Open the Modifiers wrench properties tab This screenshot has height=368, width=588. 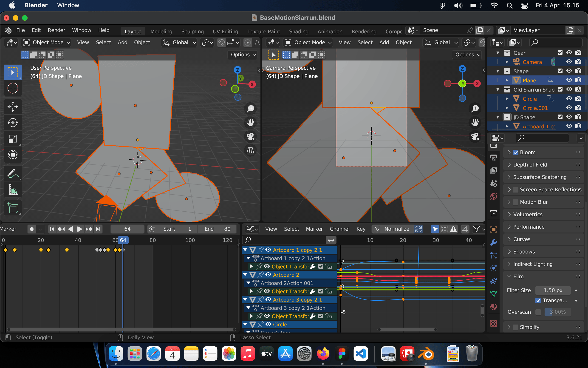[493, 242]
